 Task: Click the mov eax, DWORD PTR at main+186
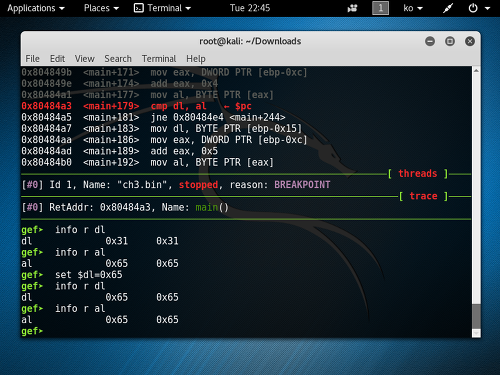(228, 140)
